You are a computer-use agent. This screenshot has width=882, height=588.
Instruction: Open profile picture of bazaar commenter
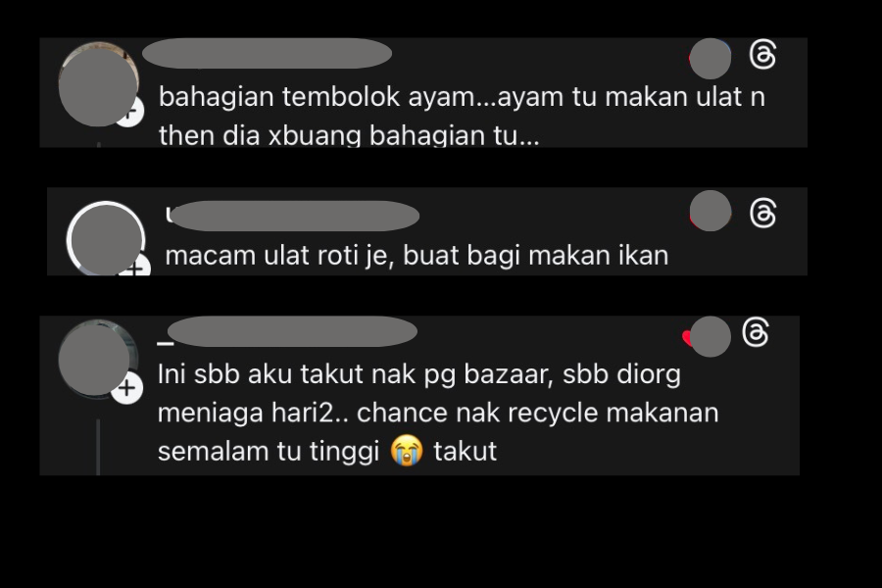click(96, 358)
